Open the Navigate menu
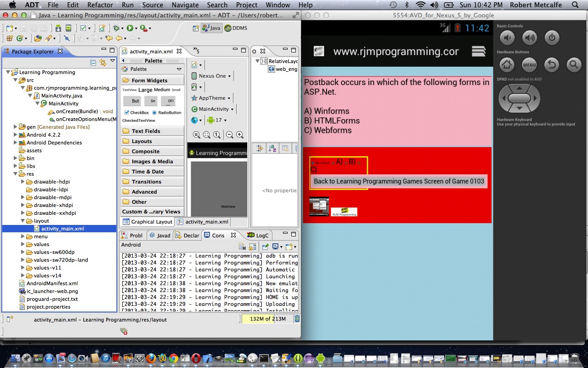The width and height of the screenshot is (588, 368). 186,5
